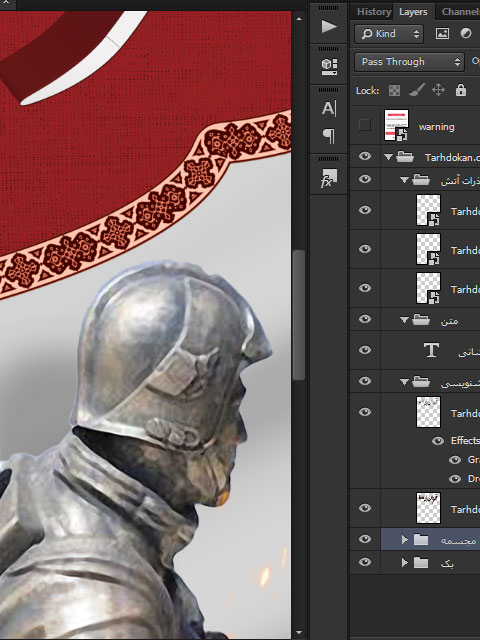Open the Kind filter dropdown
The image size is (480, 640).
click(x=389, y=33)
